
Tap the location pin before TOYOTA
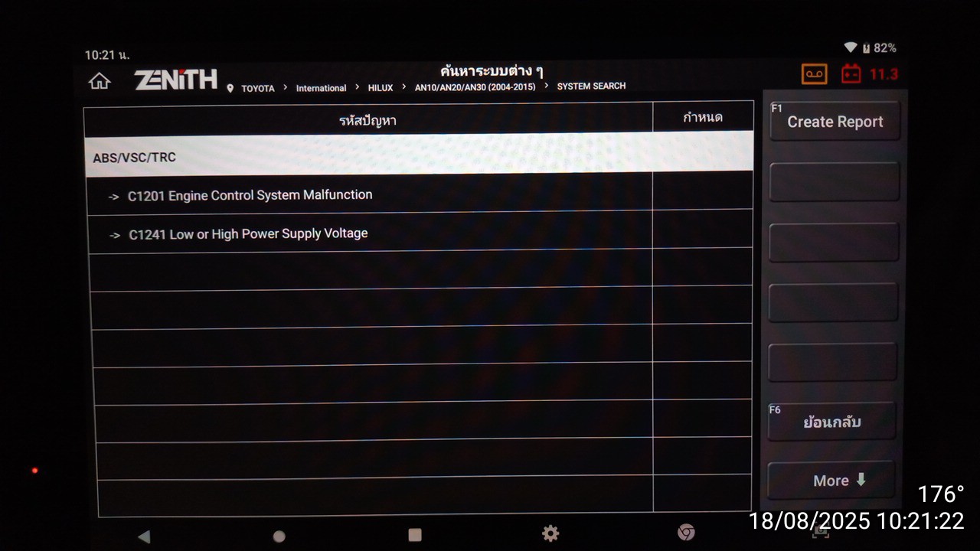coord(230,89)
